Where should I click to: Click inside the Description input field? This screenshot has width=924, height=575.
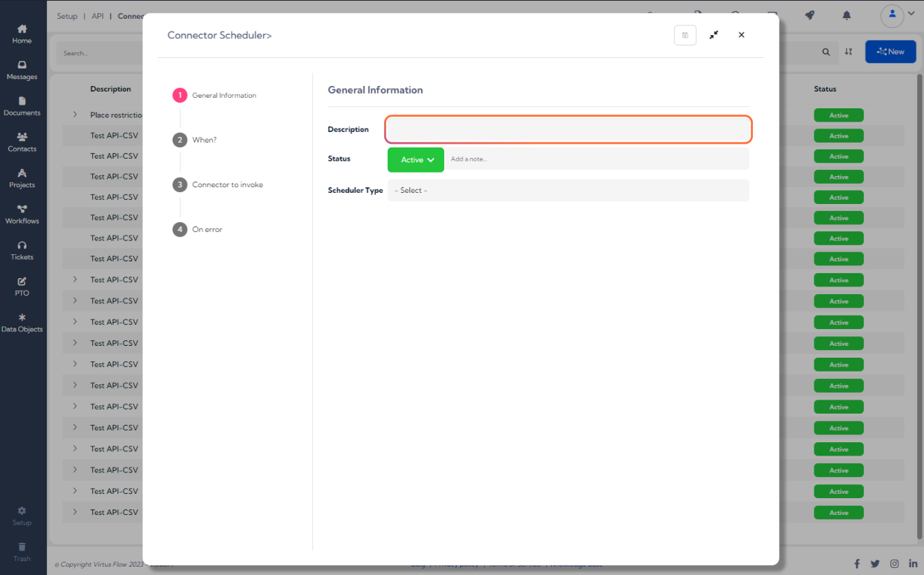[x=568, y=129]
